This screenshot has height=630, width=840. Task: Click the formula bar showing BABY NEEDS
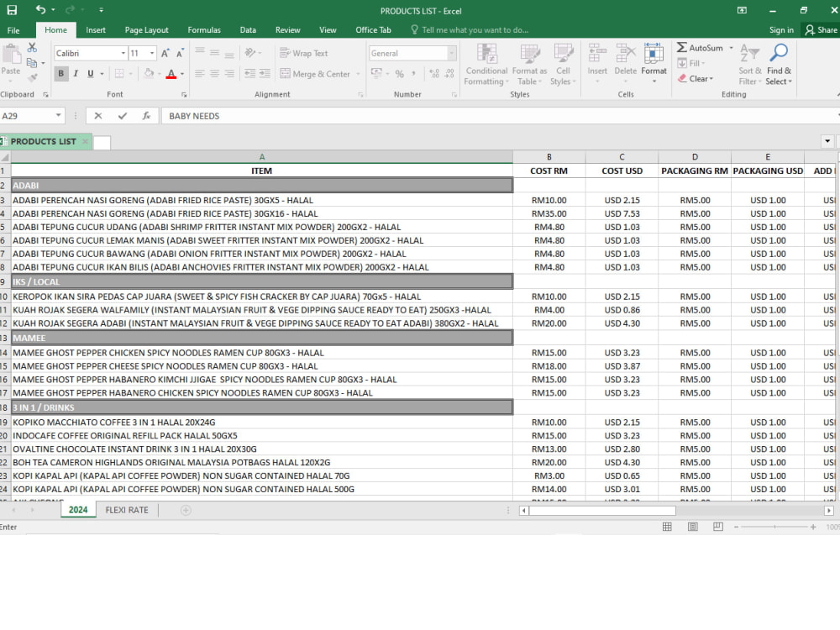(498, 116)
